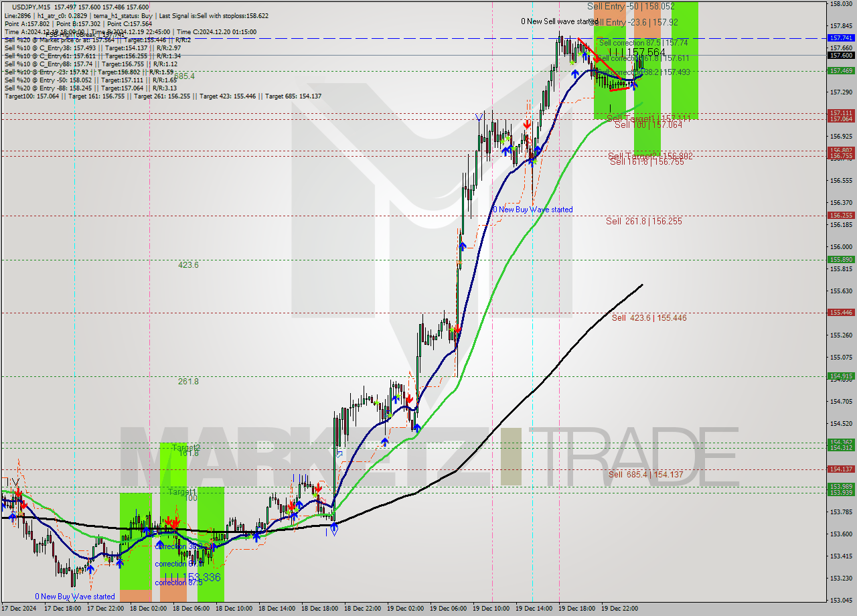This screenshot has width=857, height=616.
Task: Click the '18 Dec 14:00' time axis label
Action: [277, 609]
